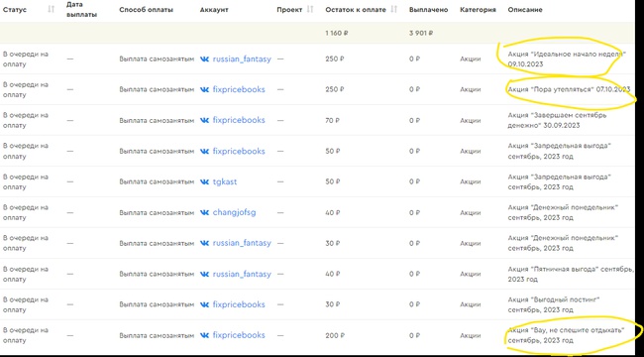Click VK icon in Пятничная выгода row
The height and width of the screenshot is (357, 644).
[x=204, y=274]
